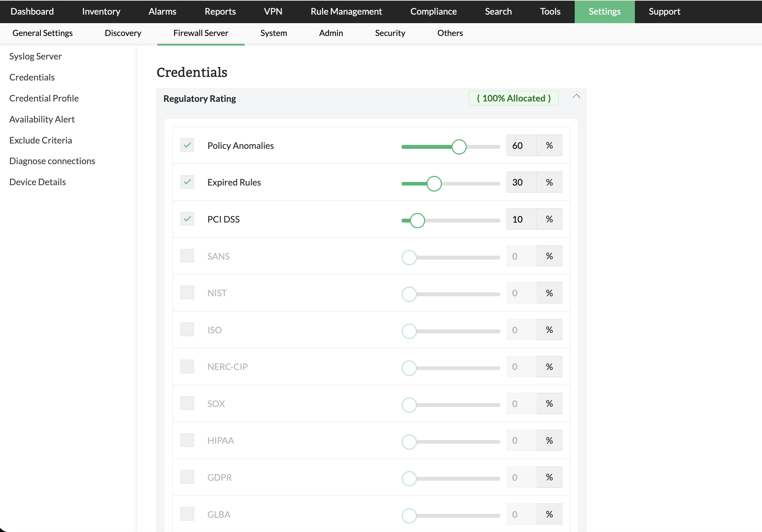Open the Rule Management menu
Screen dimensions: 762x532
click(346, 11)
